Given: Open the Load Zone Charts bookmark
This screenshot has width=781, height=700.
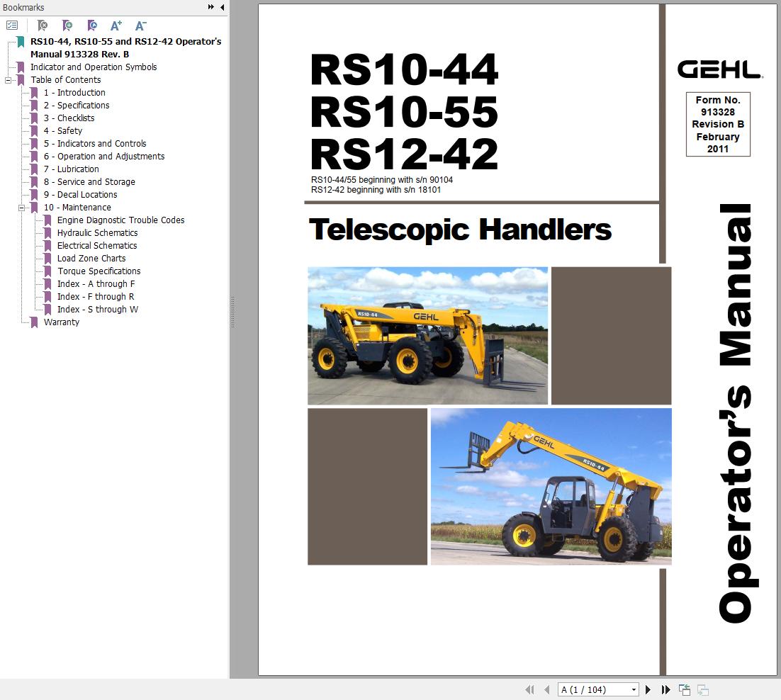Looking at the screenshot, I should (x=91, y=259).
